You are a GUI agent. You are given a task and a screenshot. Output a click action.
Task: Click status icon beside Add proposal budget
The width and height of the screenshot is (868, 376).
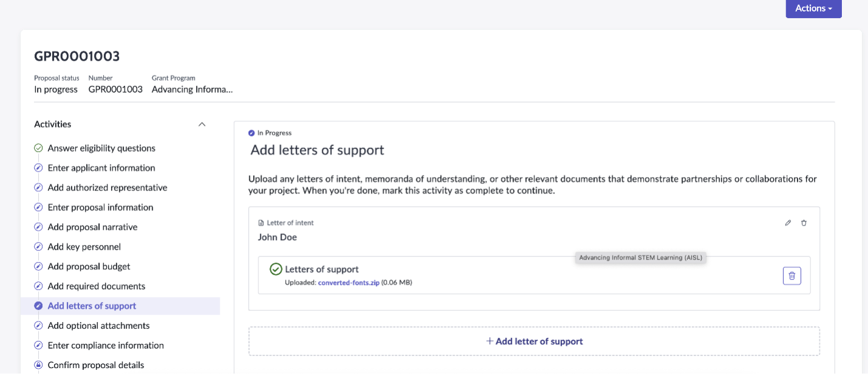click(38, 266)
